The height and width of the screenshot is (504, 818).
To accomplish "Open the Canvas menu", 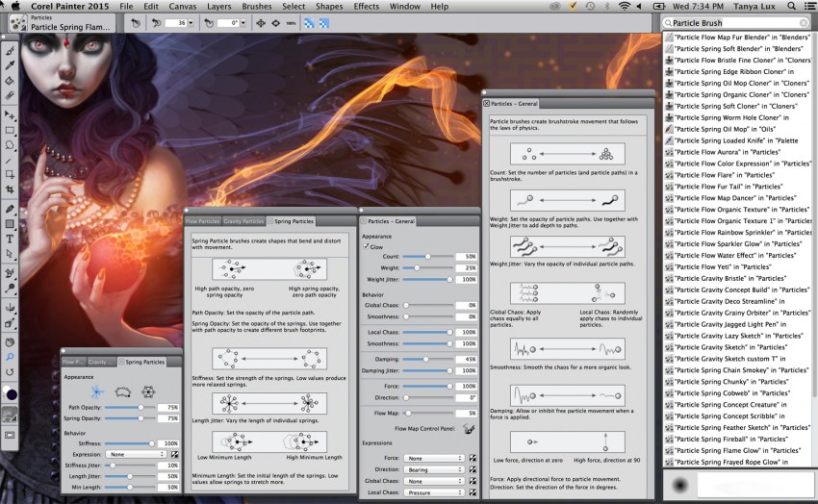I will click(x=183, y=7).
